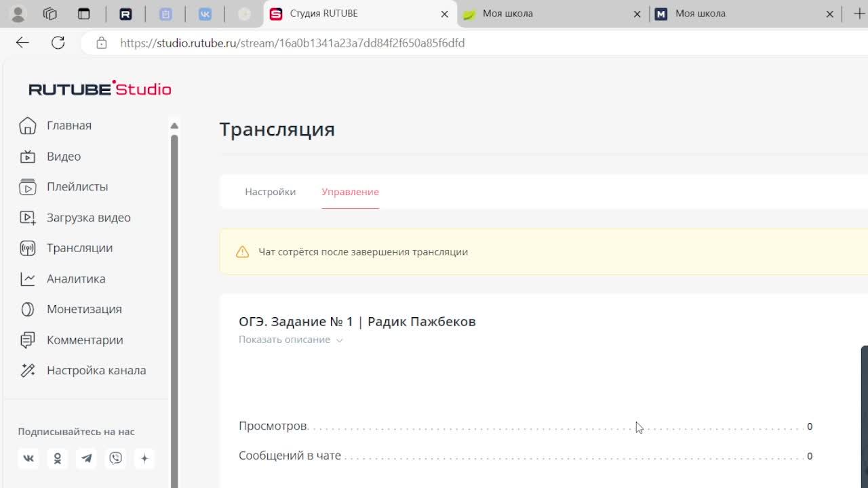Click the Загрузка видео upload icon
868x488 pixels.
pos(27,218)
